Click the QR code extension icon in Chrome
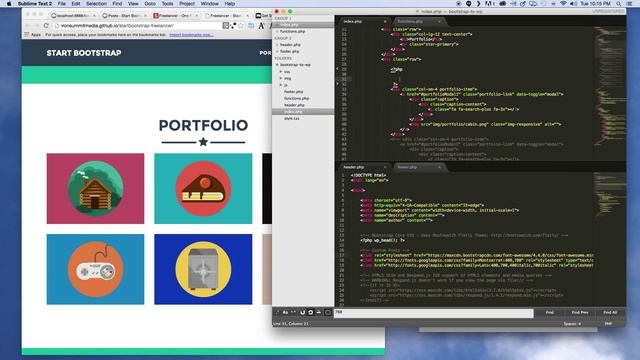 point(226,25)
